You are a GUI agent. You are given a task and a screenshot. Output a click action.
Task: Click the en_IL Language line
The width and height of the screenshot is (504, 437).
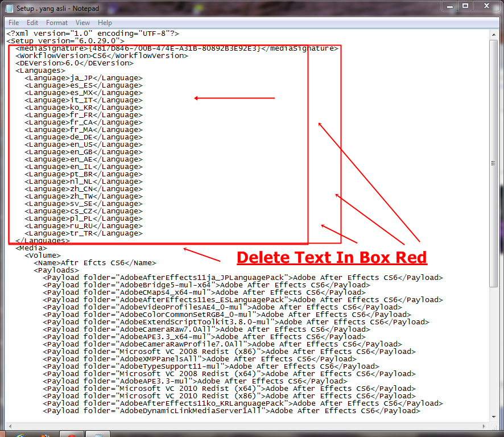(x=83, y=167)
